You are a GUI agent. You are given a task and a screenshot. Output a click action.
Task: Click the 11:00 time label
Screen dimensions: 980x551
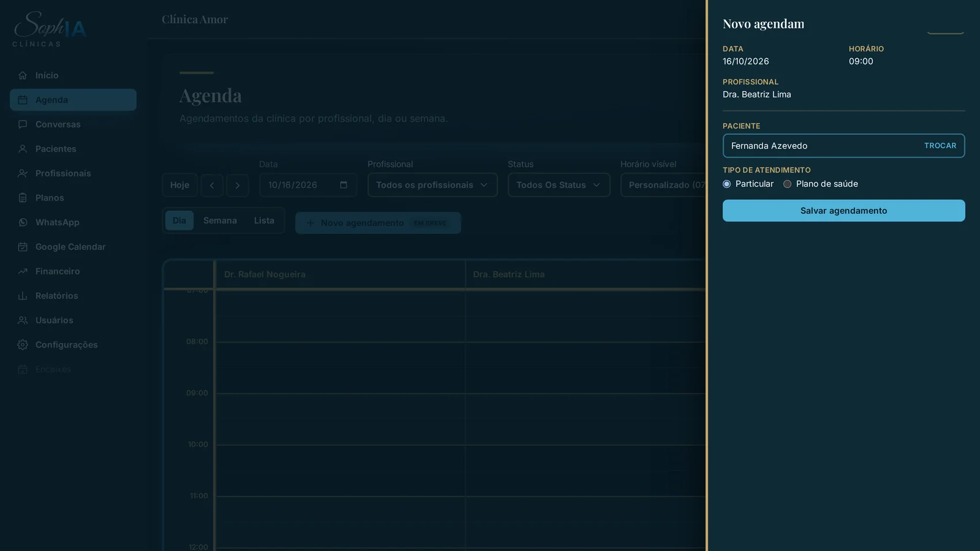pos(199,496)
